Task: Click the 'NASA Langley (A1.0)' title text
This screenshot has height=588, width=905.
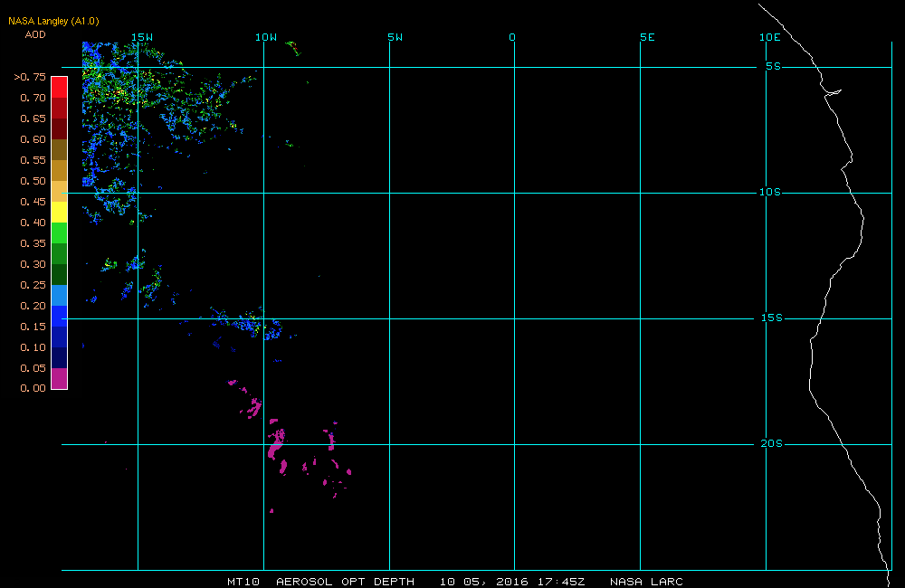Action: [x=53, y=21]
